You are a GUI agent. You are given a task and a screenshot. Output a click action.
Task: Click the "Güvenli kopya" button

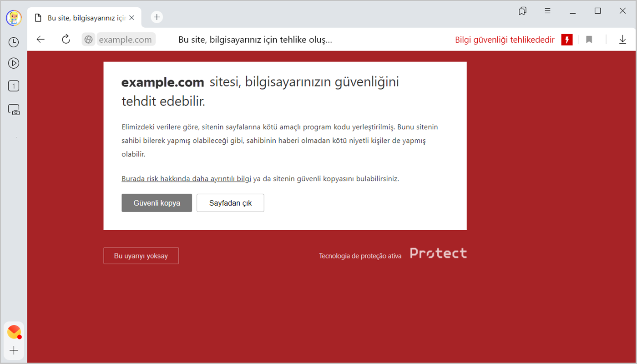[157, 203]
